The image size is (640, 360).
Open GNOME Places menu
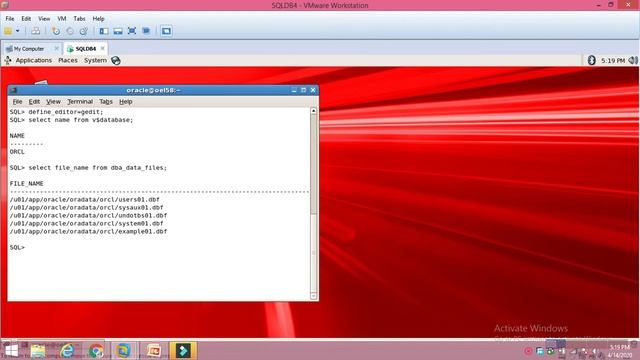[x=68, y=60]
